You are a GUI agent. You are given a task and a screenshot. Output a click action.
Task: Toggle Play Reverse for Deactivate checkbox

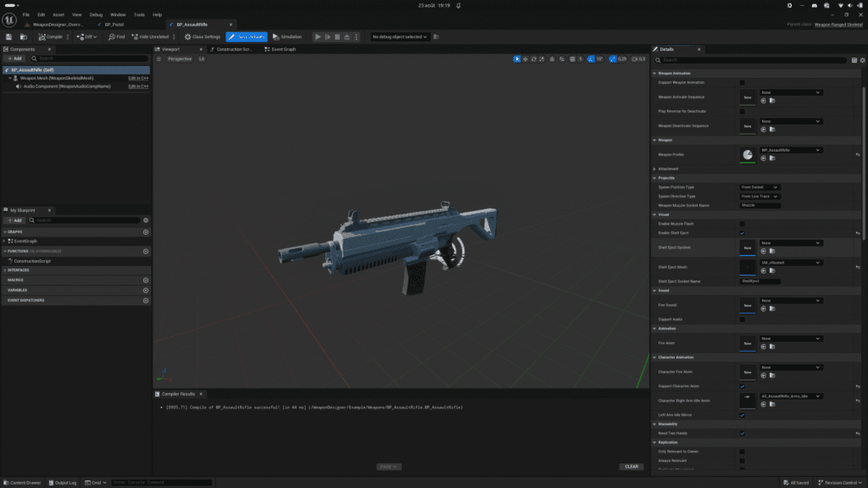(x=743, y=111)
